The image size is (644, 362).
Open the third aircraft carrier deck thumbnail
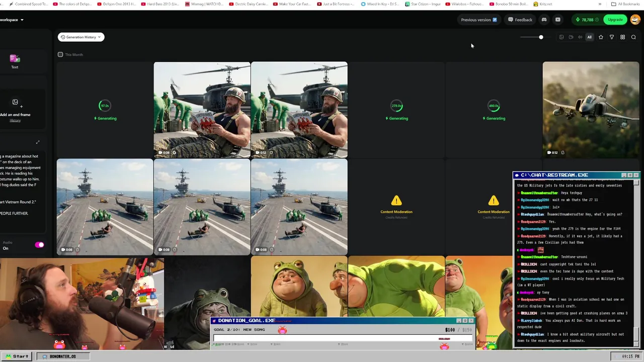click(x=299, y=207)
